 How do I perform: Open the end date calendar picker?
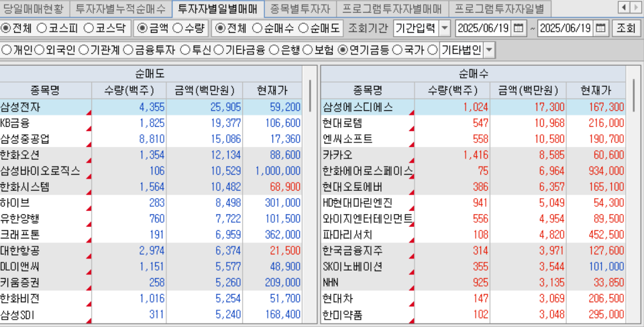(600, 28)
